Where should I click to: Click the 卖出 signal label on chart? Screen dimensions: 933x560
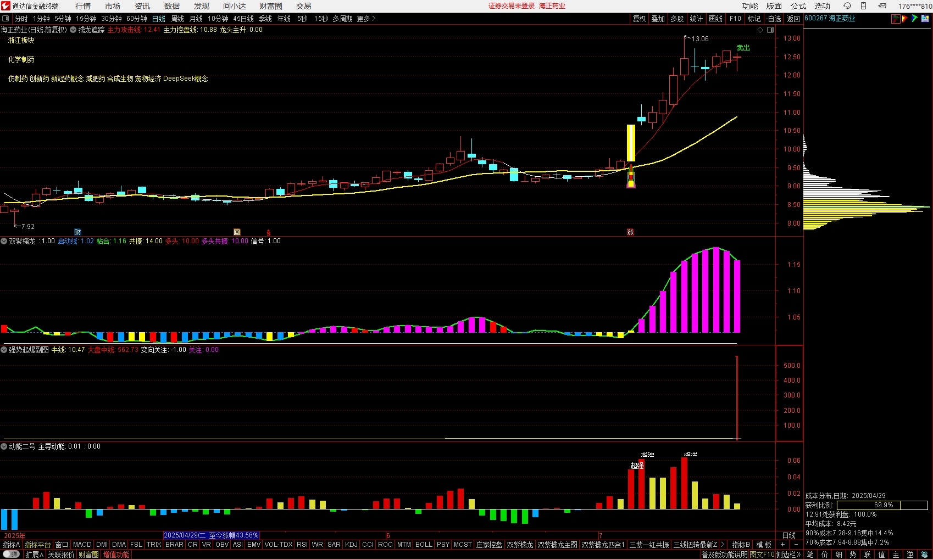[x=743, y=48]
